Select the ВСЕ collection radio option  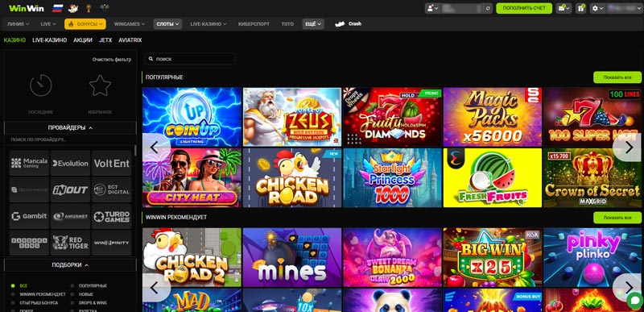click(19, 285)
